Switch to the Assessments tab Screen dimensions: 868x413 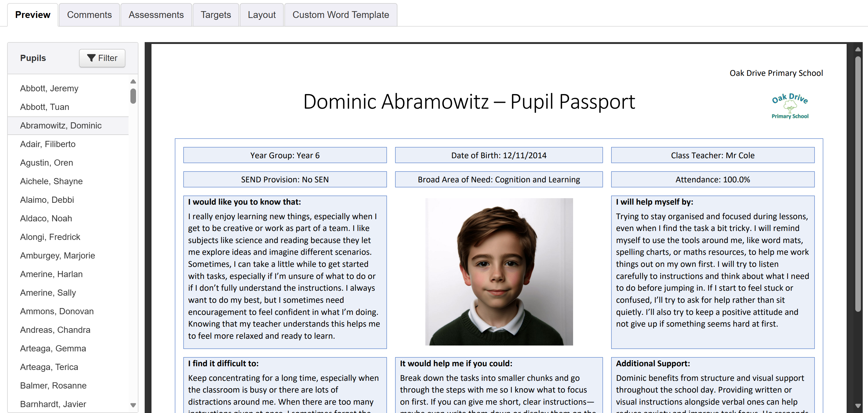click(x=156, y=15)
